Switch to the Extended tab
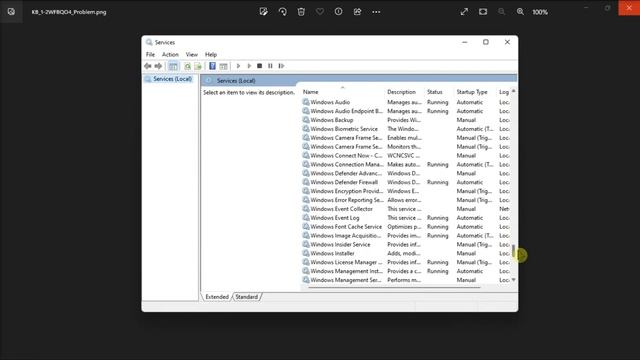This screenshot has width=640, height=360. pos(217,297)
